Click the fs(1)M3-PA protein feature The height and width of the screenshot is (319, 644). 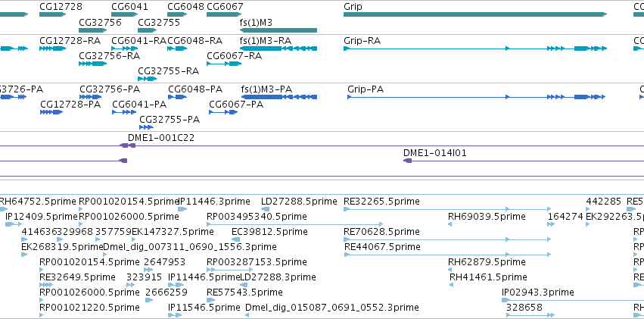coord(279,97)
